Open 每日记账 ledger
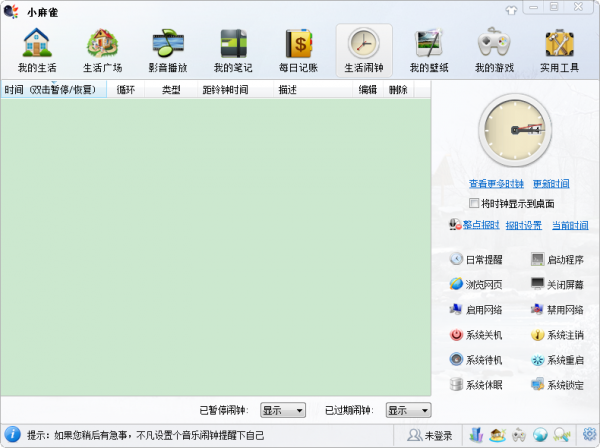Screen dimensions: 600x448 coord(298,51)
